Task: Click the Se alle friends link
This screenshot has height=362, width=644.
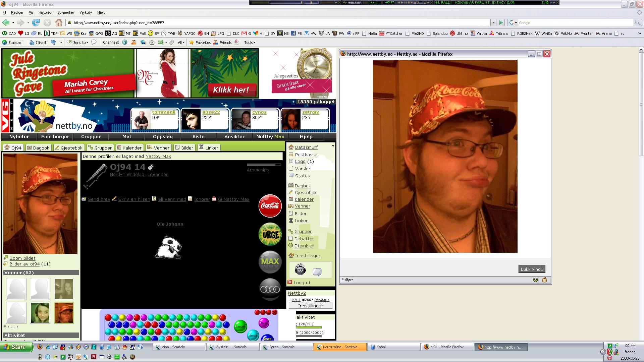Action: (11, 326)
